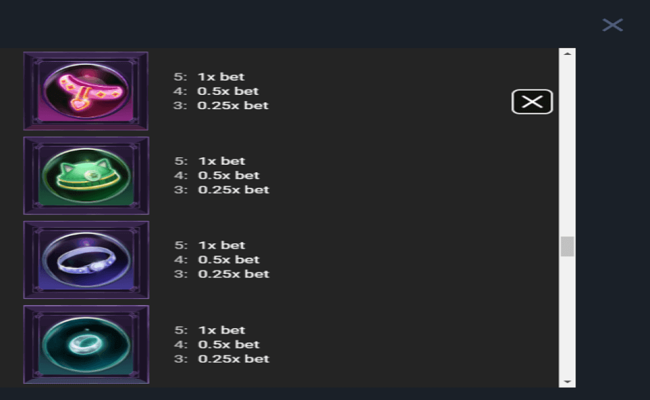Click the green cat hat symbol icon
650x400 pixels.
click(86, 175)
